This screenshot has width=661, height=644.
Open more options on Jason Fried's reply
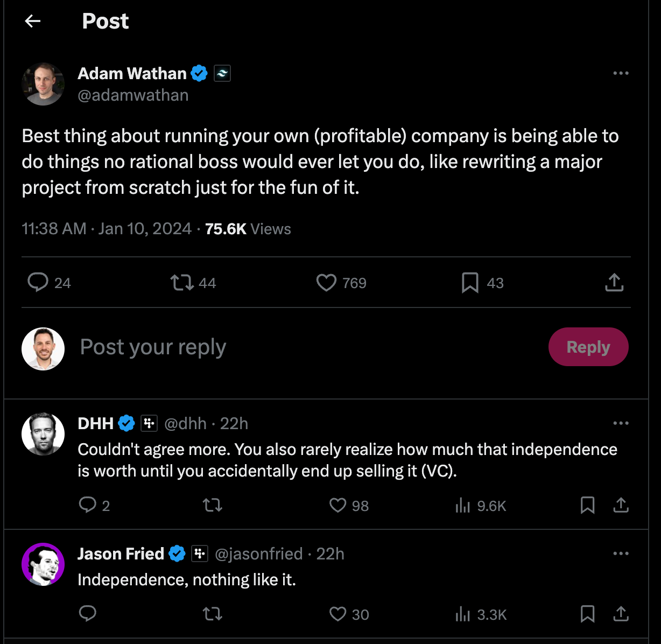point(621,554)
